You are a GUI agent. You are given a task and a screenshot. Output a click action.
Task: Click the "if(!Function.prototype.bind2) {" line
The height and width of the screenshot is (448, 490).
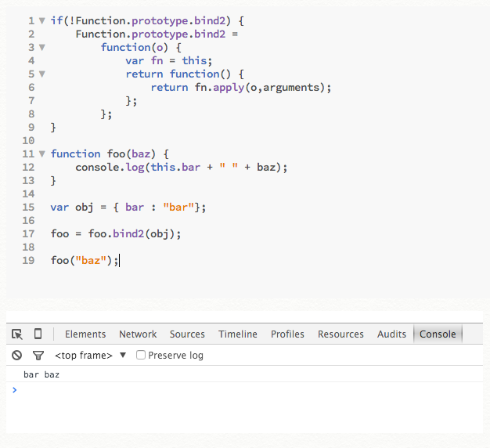pos(147,21)
